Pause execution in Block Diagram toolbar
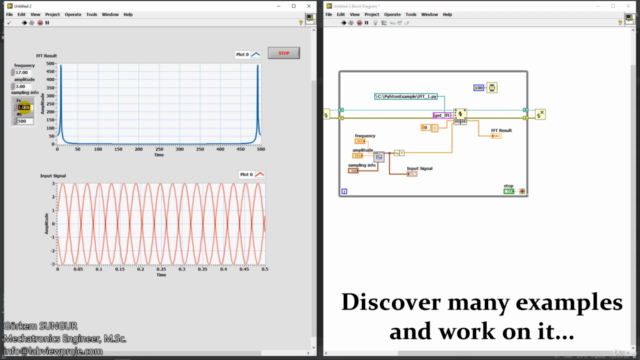The height and width of the screenshot is (360, 640). click(x=367, y=23)
